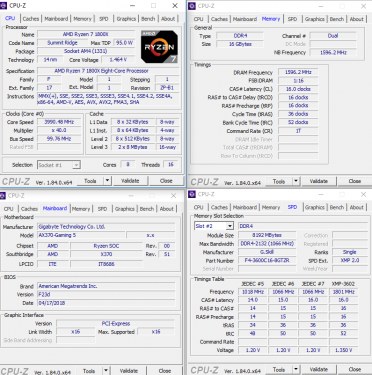Click the Core Speed 3990.48 MHz value
The width and height of the screenshot is (372, 375).
point(59,122)
